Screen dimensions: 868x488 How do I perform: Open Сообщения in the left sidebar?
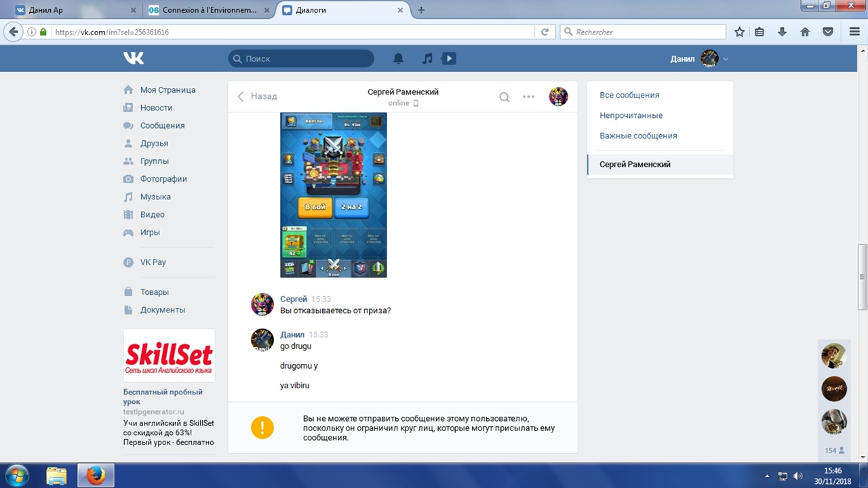click(162, 125)
